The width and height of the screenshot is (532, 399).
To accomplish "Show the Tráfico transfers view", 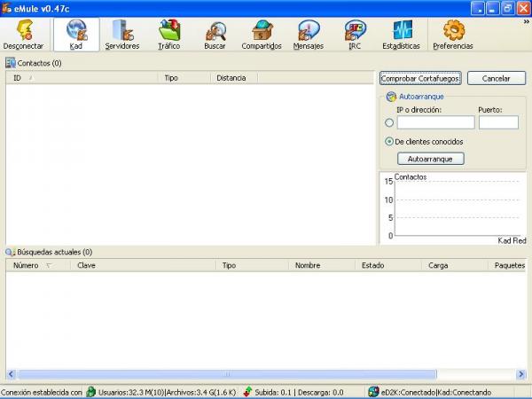I will [169, 35].
